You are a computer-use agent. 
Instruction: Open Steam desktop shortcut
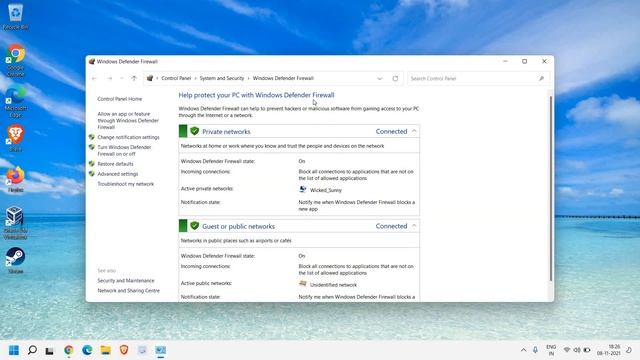[16, 260]
